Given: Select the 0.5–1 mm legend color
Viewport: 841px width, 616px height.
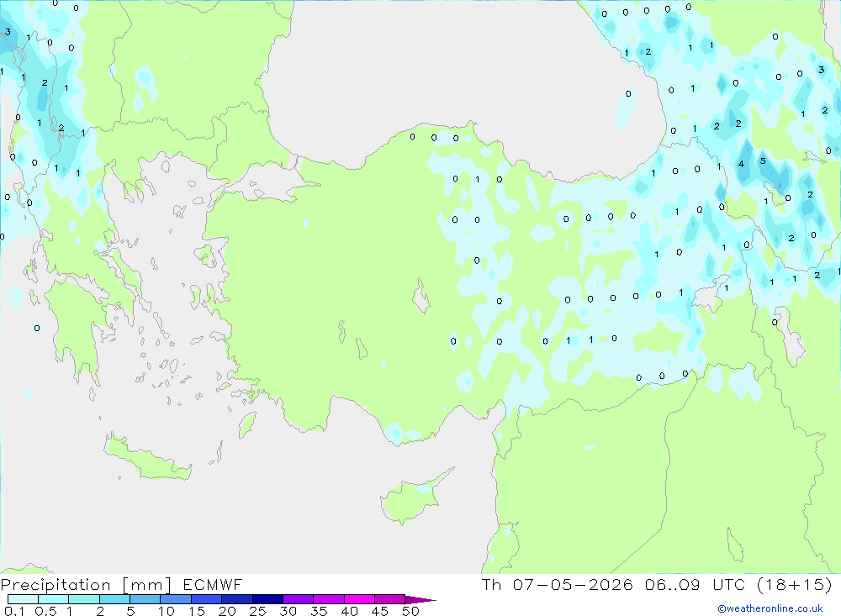Looking at the screenshot, I should 53,599.
